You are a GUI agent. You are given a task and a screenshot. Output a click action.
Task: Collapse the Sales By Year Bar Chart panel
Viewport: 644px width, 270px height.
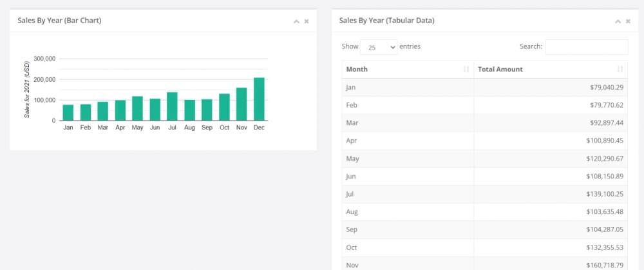[x=296, y=21]
